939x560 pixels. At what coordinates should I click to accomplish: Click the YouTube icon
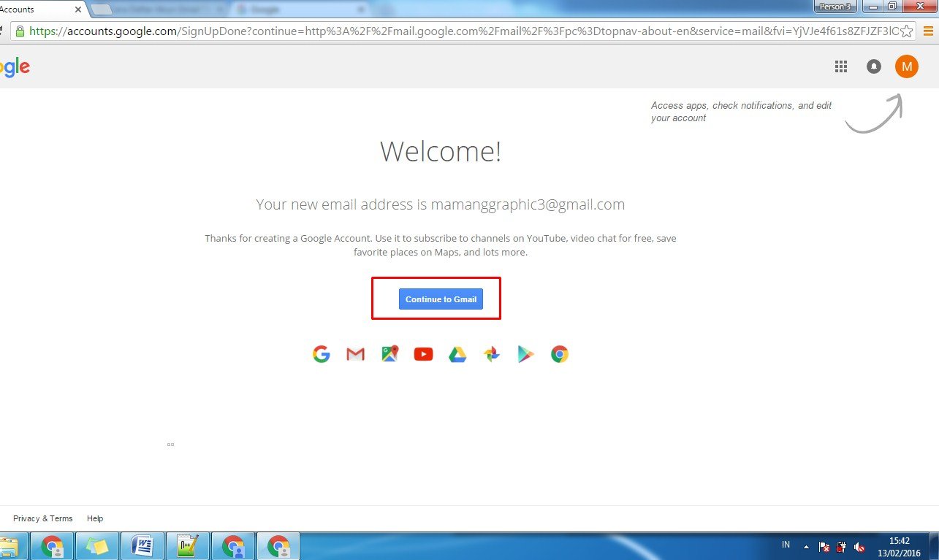coord(423,354)
